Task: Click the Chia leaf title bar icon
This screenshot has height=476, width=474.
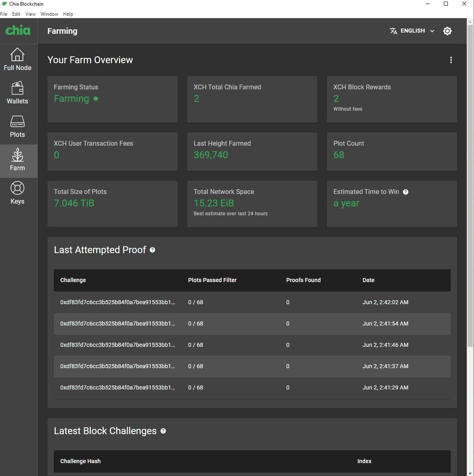Action: [4, 4]
